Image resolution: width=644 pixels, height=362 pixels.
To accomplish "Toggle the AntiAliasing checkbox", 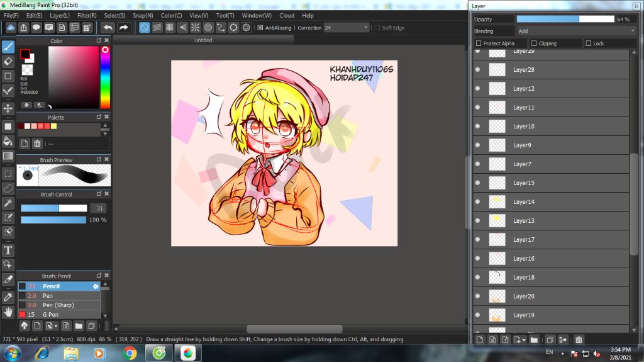I will click(260, 28).
